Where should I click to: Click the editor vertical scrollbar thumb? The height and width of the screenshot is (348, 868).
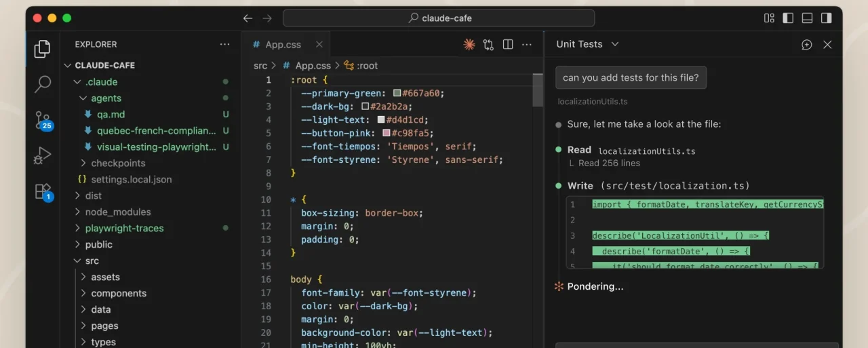tap(538, 90)
